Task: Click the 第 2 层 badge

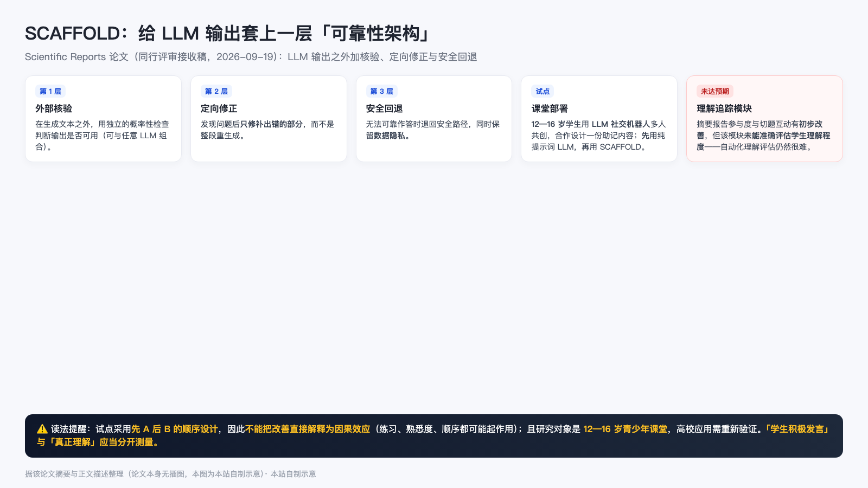Action: click(216, 91)
